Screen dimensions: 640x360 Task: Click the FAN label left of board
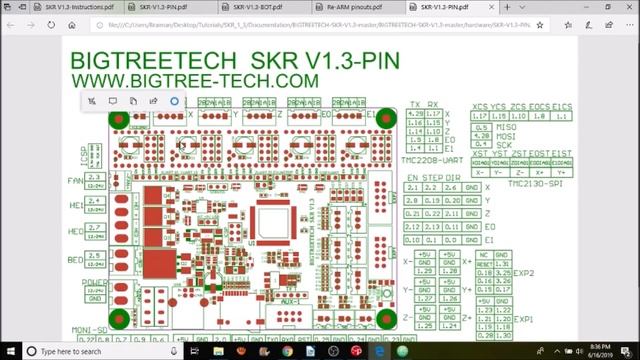(x=75, y=180)
